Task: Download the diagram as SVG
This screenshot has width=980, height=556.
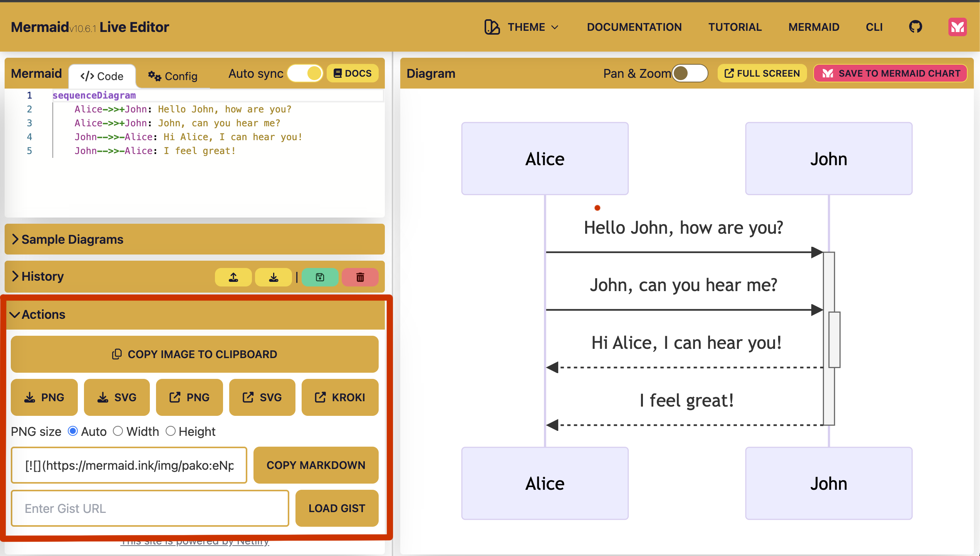Action: [x=117, y=397]
